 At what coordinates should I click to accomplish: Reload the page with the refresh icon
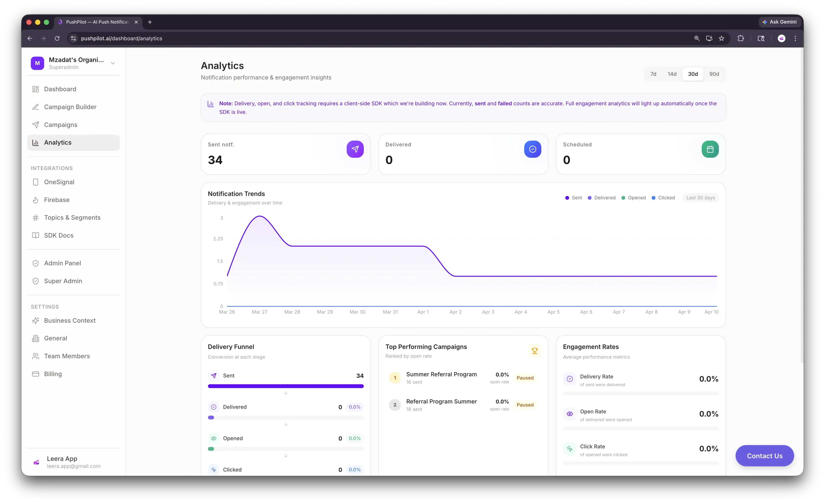(57, 38)
